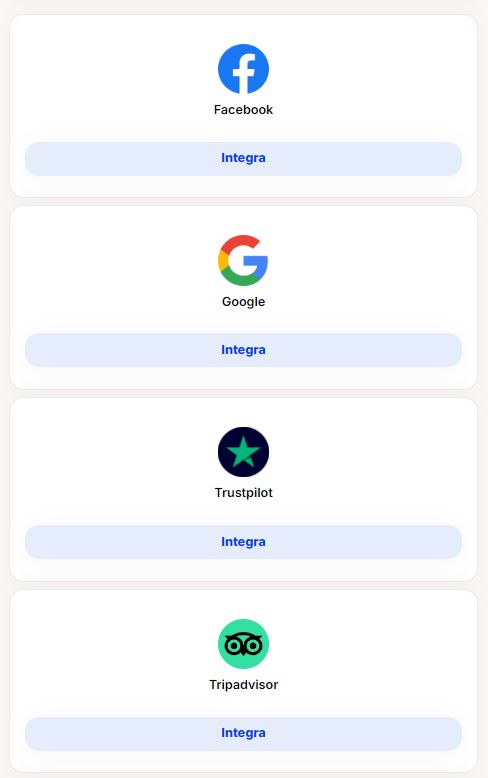Integrate Trustpilot with the Integra button
The image size is (488, 778).
point(244,542)
